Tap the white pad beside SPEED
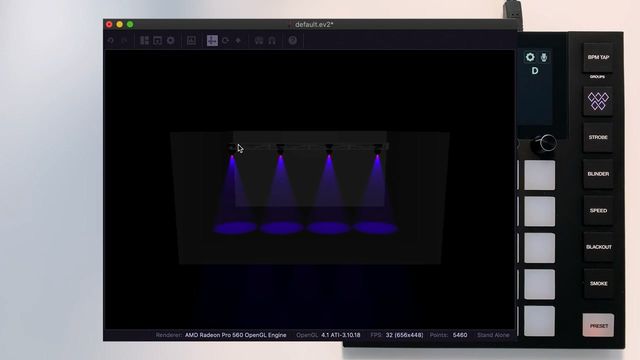 point(540,211)
